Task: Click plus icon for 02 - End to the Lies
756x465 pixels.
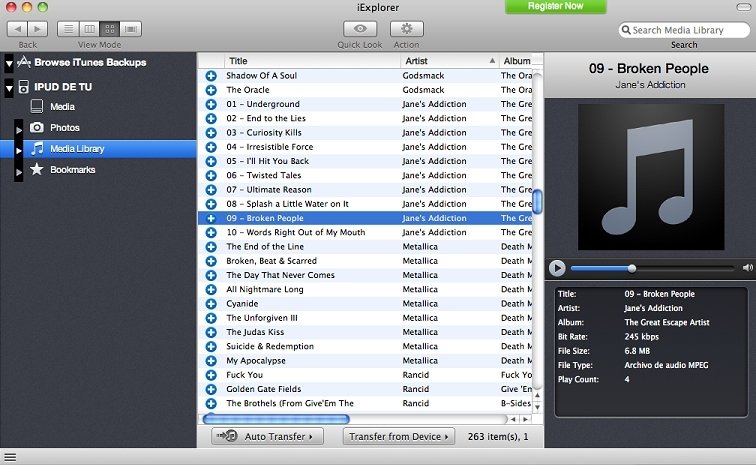Action: click(x=211, y=119)
